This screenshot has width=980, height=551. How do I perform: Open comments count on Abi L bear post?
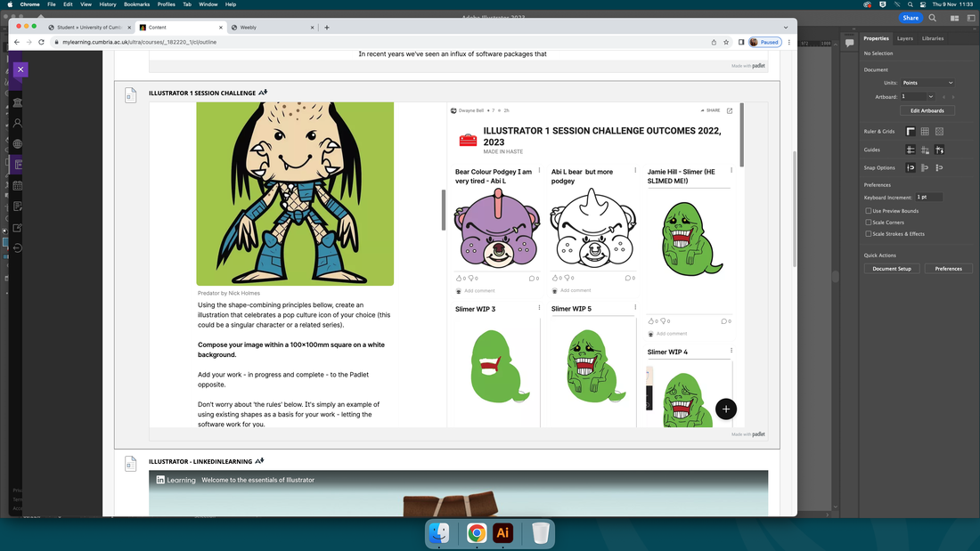coord(630,278)
